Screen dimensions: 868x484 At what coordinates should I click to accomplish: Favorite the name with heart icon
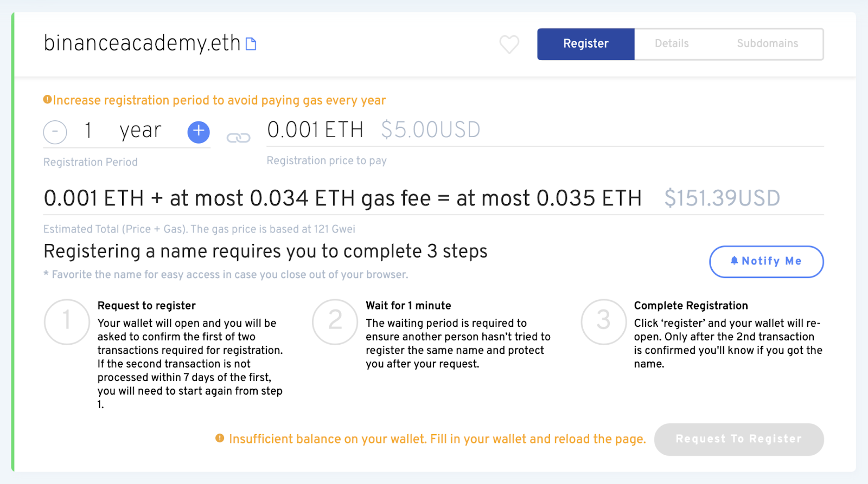point(509,44)
